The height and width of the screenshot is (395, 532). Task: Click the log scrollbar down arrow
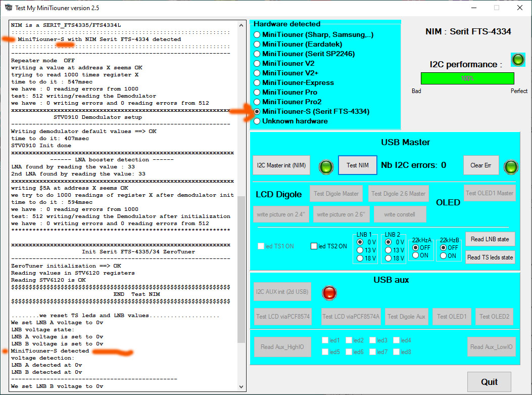(241, 386)
